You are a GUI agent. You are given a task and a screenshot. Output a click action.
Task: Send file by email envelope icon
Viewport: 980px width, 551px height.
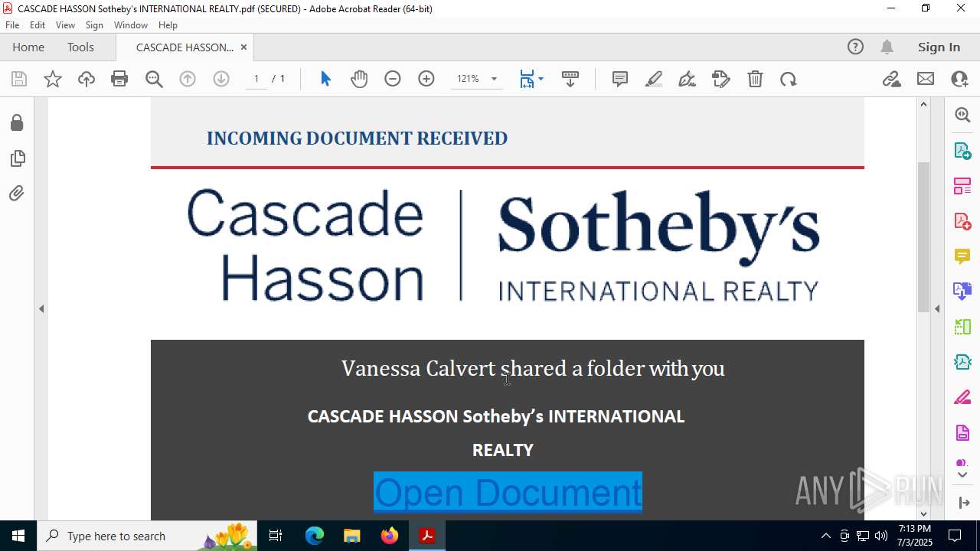[x=926, y=79]
